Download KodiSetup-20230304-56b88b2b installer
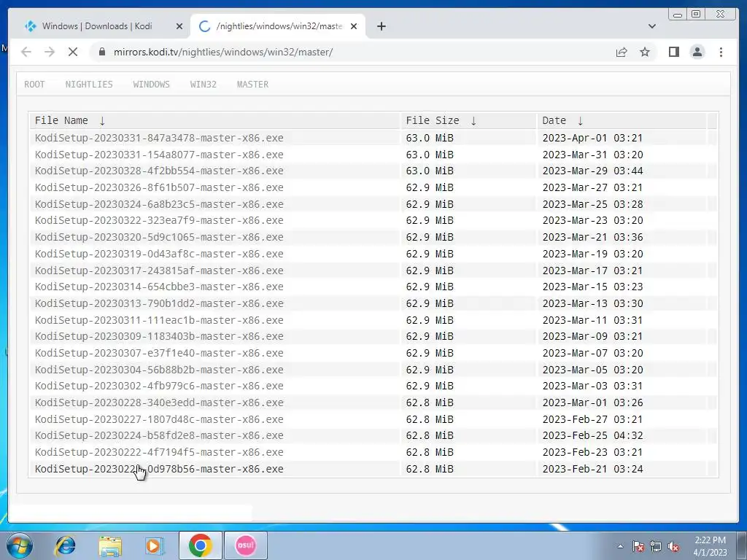747x560 pixels. (x=159, y=370)
